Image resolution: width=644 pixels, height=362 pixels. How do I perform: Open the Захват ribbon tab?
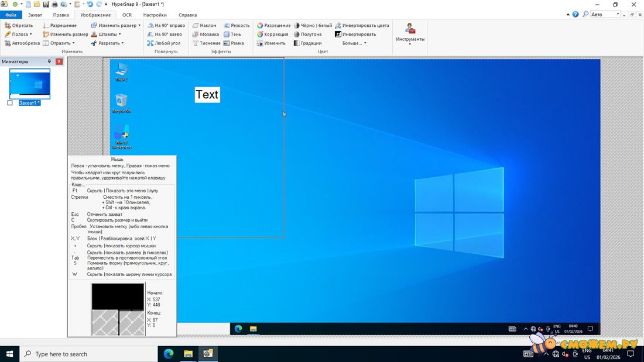tap(35, 15)
